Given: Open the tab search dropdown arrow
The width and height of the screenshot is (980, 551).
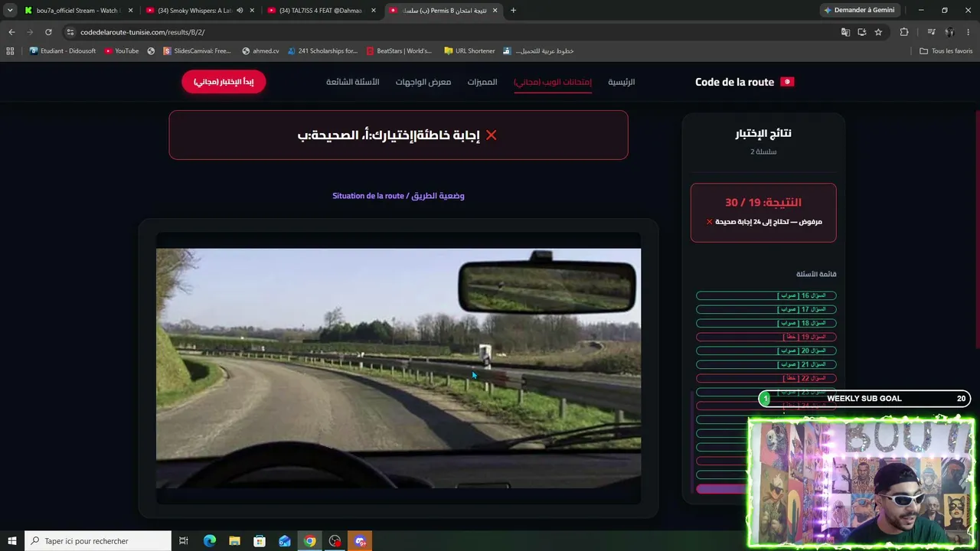Looking at the screenshot, I should point(10,11).
